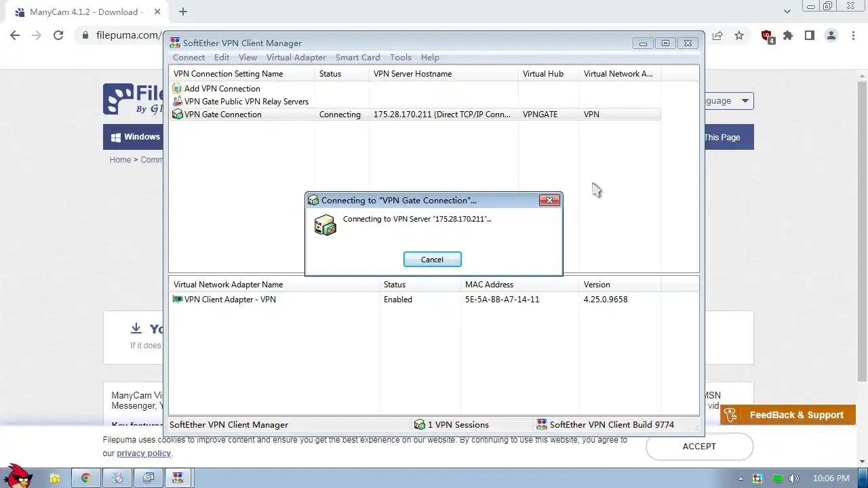Image resolution: width=868 pixels, height=488 pixels.
Task: Reload the Filepuma page
Action: [x=58, y=35]
